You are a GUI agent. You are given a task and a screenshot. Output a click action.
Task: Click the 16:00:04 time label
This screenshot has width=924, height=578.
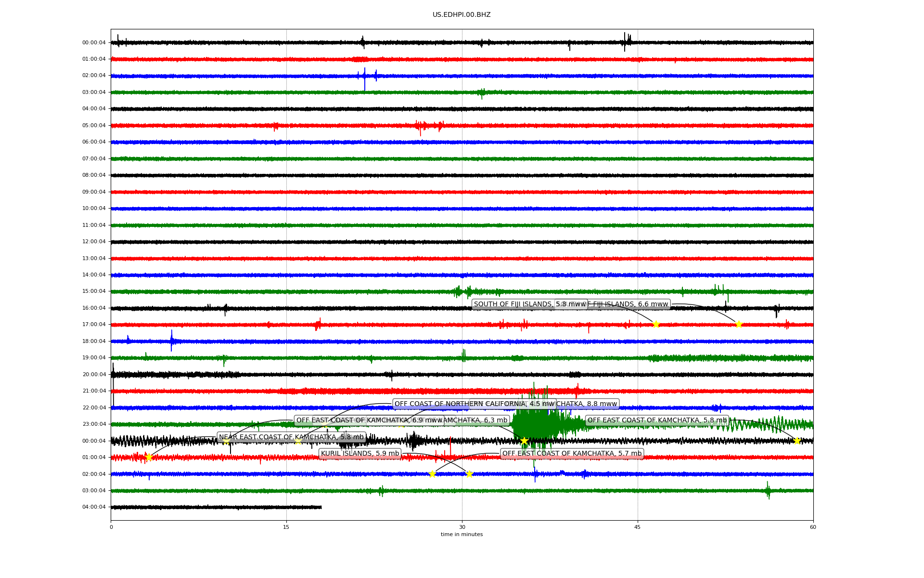pos(94,308)
